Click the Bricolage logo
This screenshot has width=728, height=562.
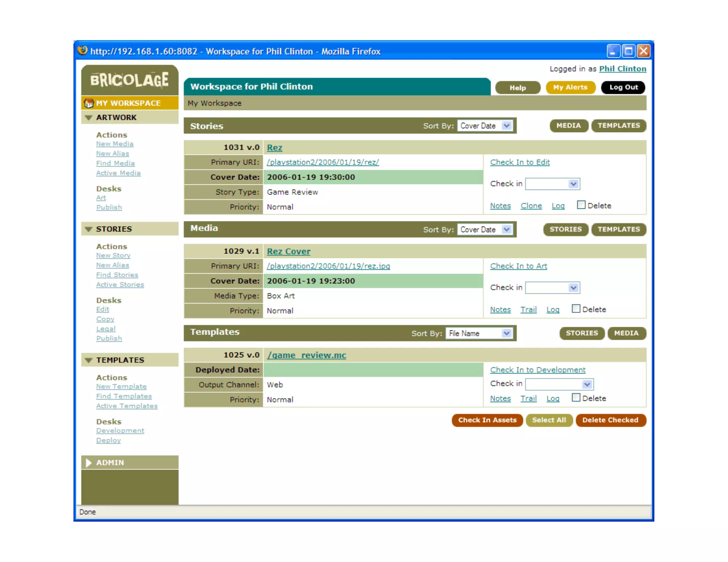tap(129, 80)
